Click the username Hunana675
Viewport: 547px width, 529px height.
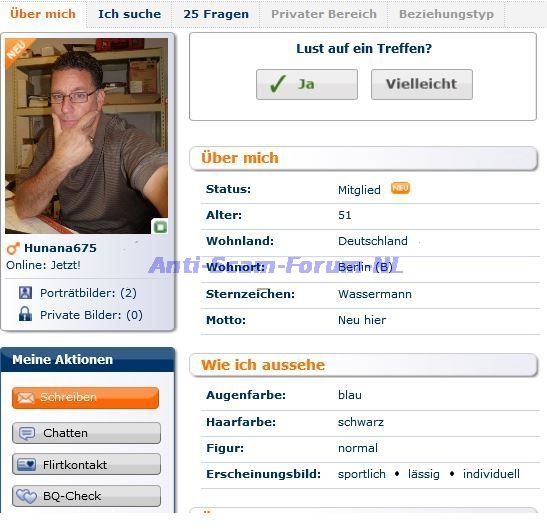(60, 248)
